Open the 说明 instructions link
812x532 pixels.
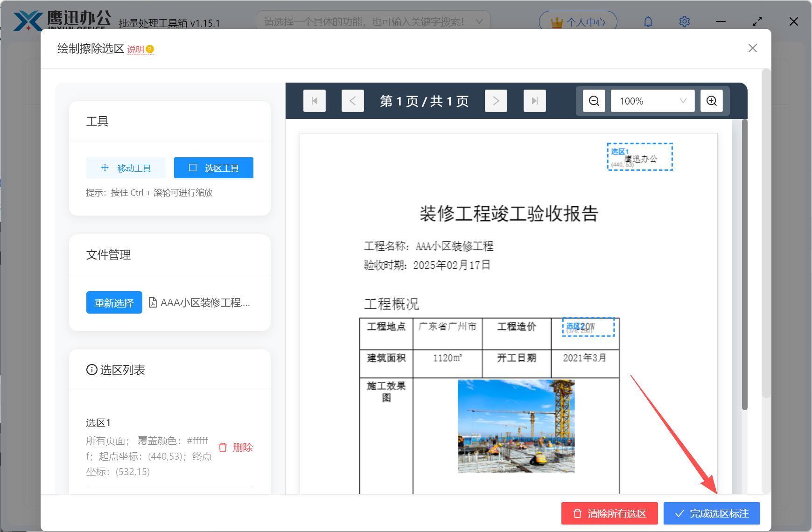(135, 49)
